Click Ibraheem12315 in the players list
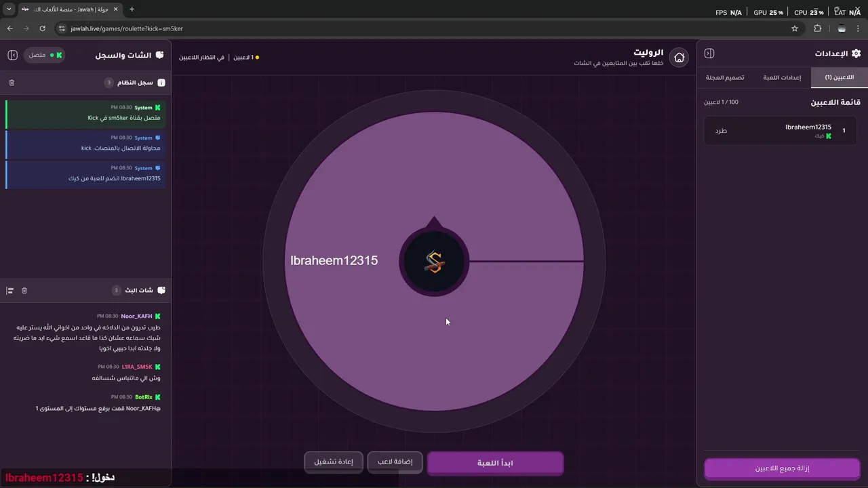Screen dimensions: 868x488 point(808,127)
